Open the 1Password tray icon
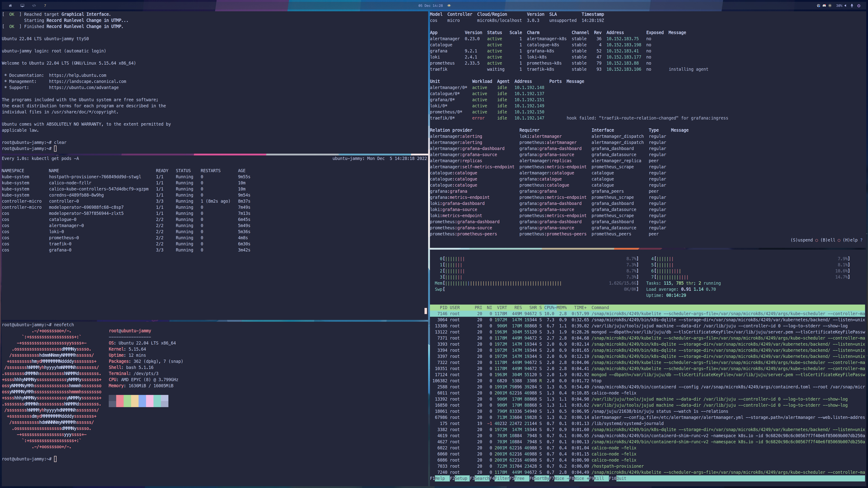Image resolution: width=868 pixels, height=488 pixels. [x=830, y=6]
